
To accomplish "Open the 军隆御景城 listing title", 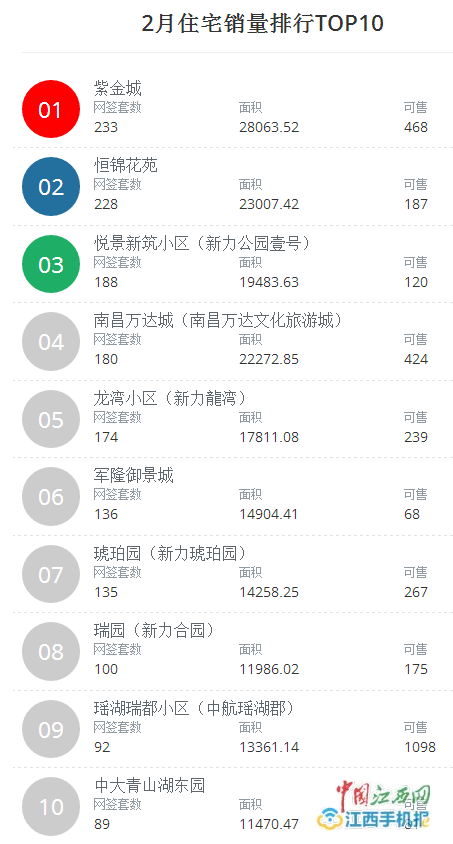I will pyautogui.click(x=133, y=475).
